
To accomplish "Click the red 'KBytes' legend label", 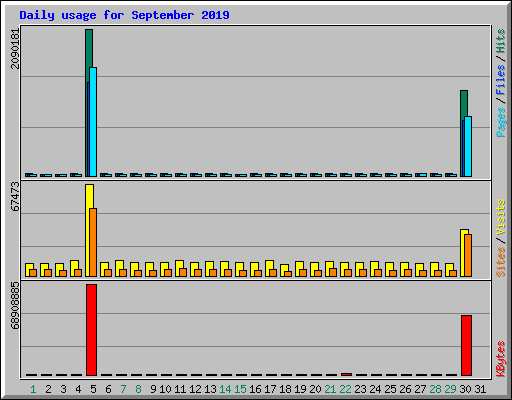I will coord(500,359).
